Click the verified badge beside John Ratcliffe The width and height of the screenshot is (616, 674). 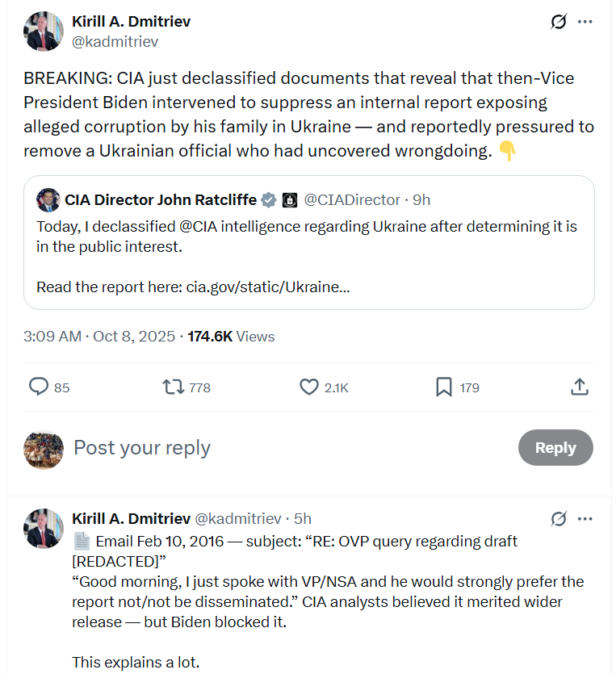click(269, 199)
